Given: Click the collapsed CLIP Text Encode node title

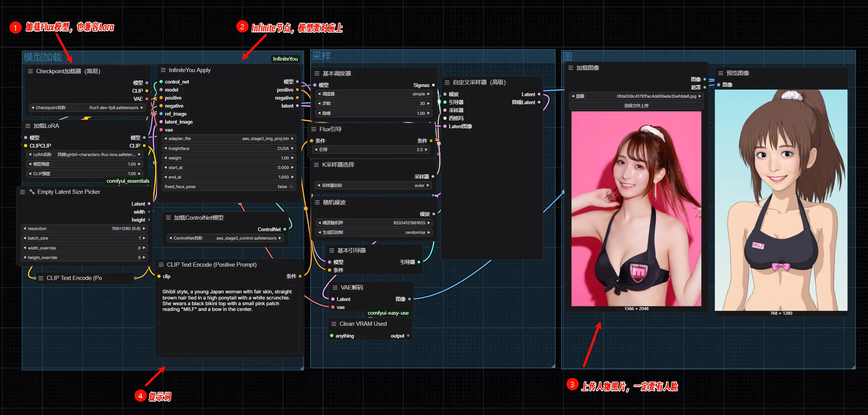Looking at the screenshot, I should [x=74, y=278].
